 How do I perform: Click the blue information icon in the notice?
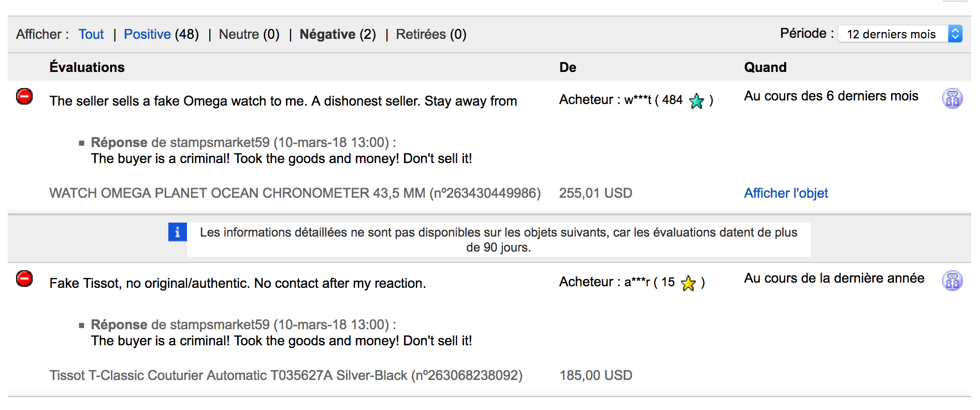(177, 232)
